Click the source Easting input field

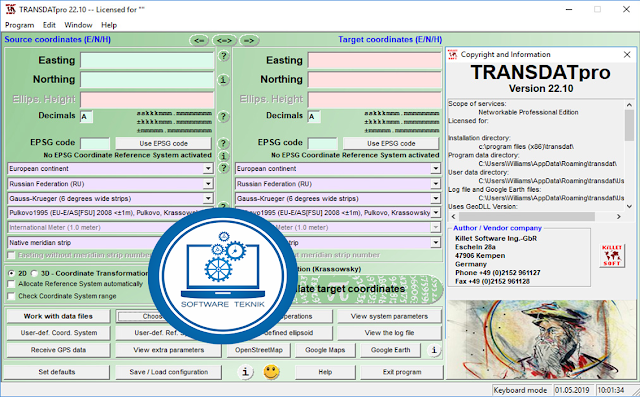pos(147,60)
